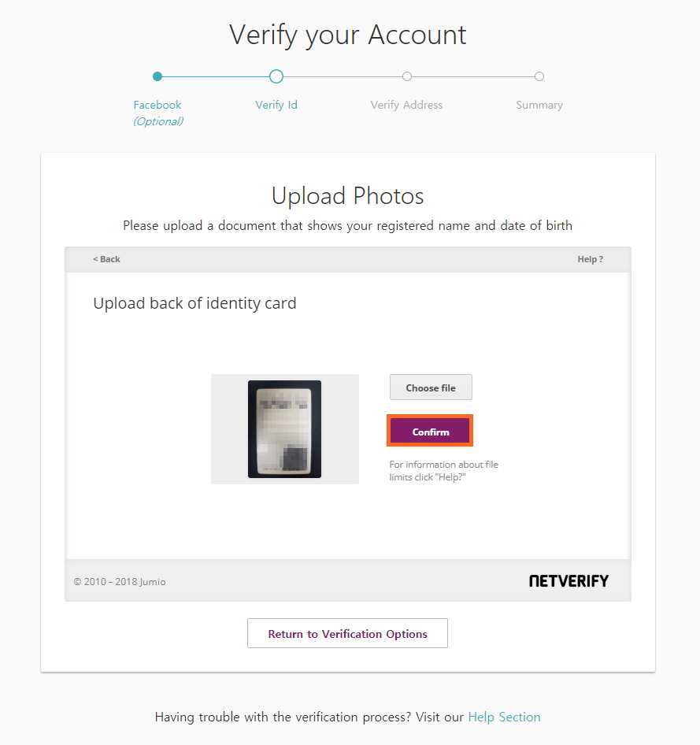Open the Help? link in header
This screenshot has height=745, width=700.
point(590,259)
